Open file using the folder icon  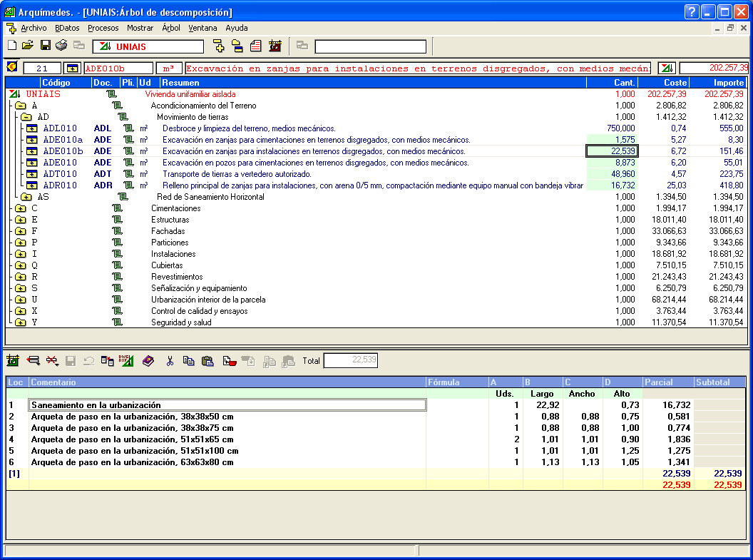[x=28, y=46]
